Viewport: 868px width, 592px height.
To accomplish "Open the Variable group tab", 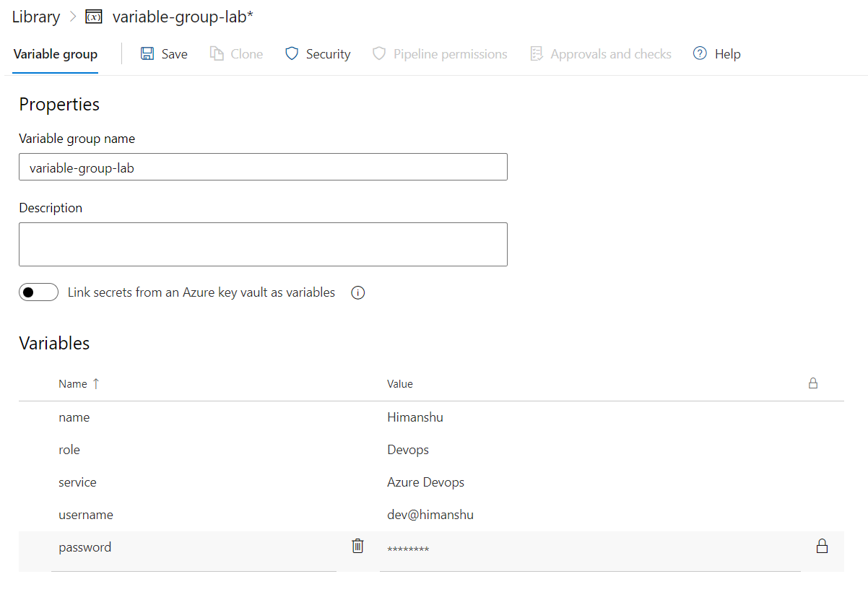I will pyautogui.click(x=56, y=54).
